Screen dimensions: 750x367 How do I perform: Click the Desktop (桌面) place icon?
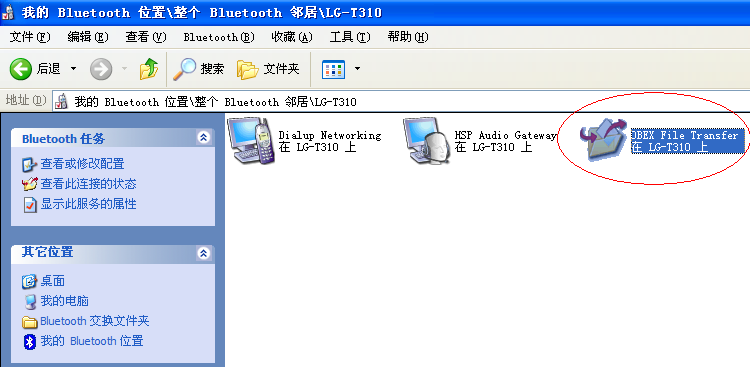click(x=30, y=281)
